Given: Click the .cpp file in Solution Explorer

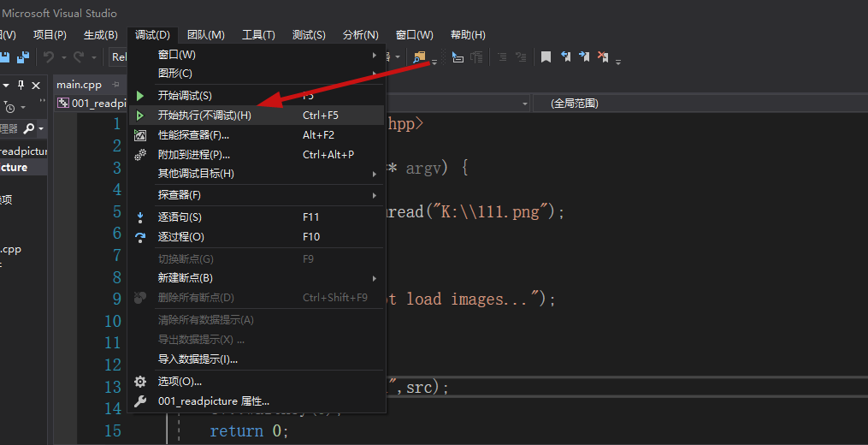Looking at the screenshot, I should (10, 249).
